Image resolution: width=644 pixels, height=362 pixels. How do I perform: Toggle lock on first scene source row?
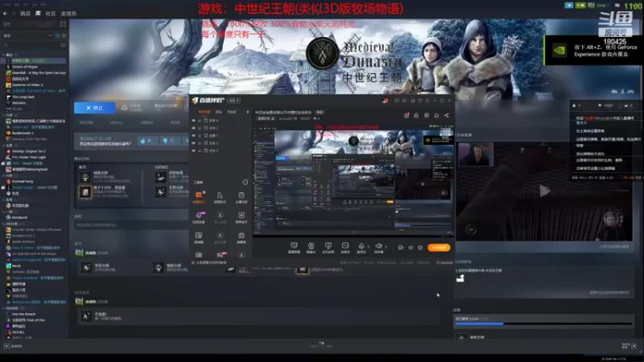[x=200, y=121]
